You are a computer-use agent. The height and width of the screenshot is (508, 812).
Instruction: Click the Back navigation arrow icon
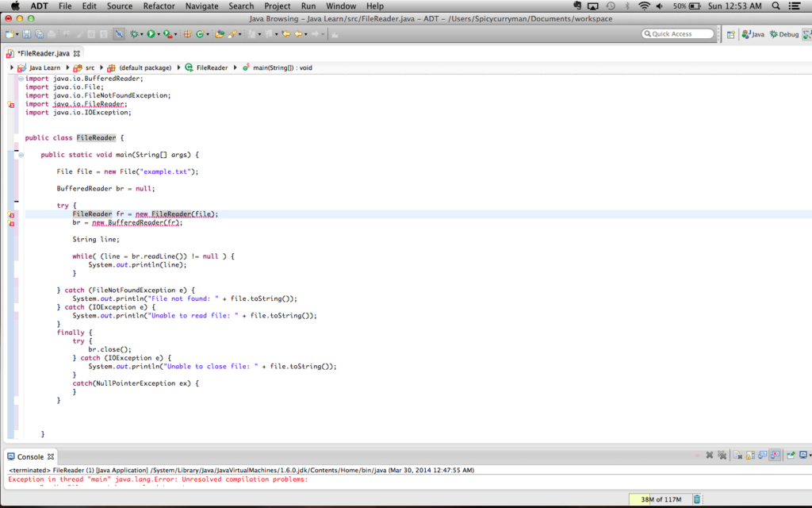(x=298, y=34)
